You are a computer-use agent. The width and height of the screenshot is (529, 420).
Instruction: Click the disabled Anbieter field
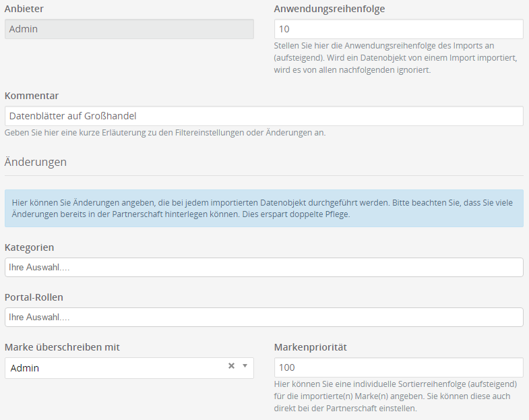point(129,29)
